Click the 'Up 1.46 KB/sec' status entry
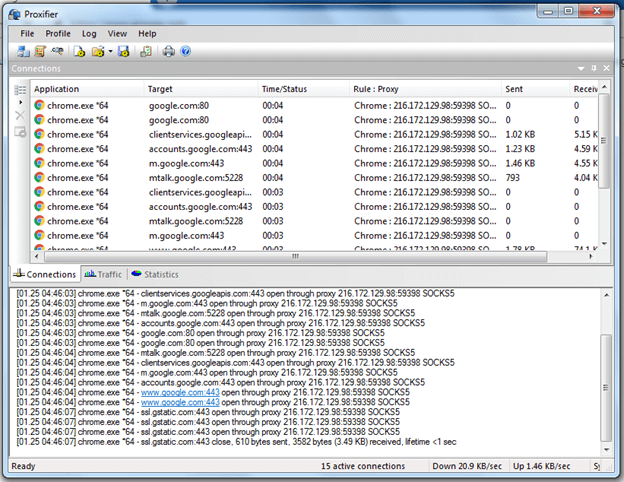This screenshot has height=482, width=624. [x=541, y=466]
